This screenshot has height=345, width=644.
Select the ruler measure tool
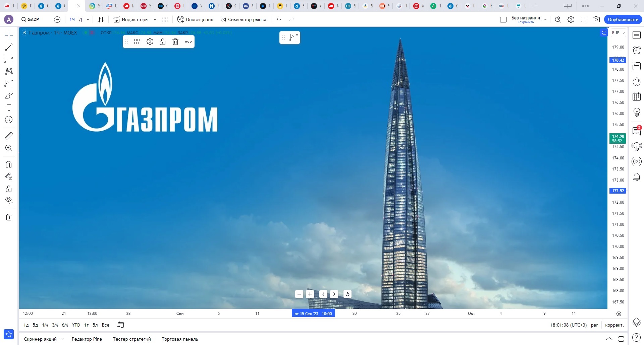[9, 136]
